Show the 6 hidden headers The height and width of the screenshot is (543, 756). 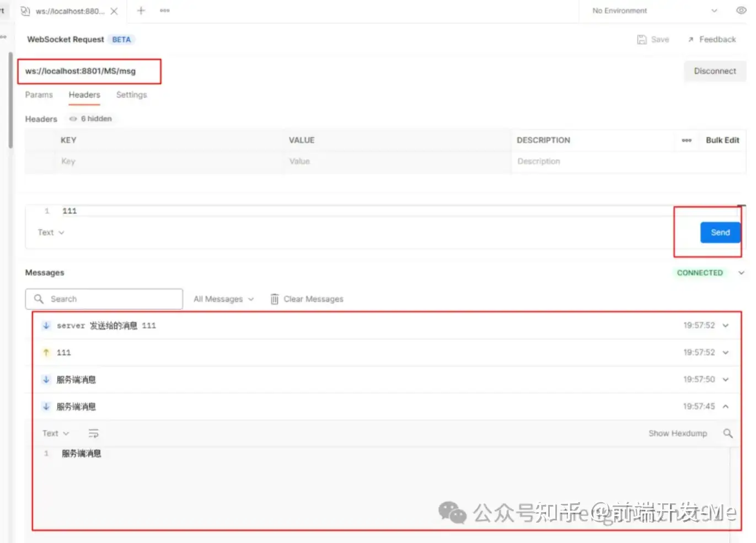90,119
